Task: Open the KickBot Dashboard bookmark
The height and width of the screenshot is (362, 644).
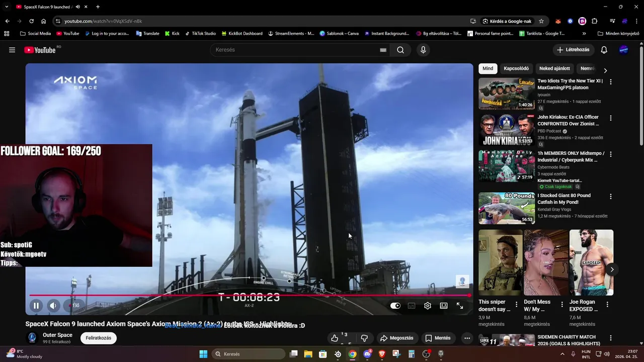Action: [x=242, y=34]
